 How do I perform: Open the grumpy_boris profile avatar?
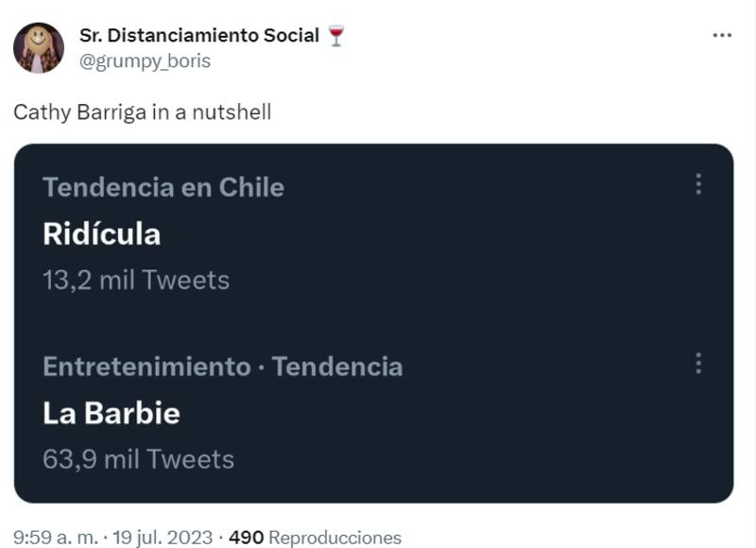point(39,48)
